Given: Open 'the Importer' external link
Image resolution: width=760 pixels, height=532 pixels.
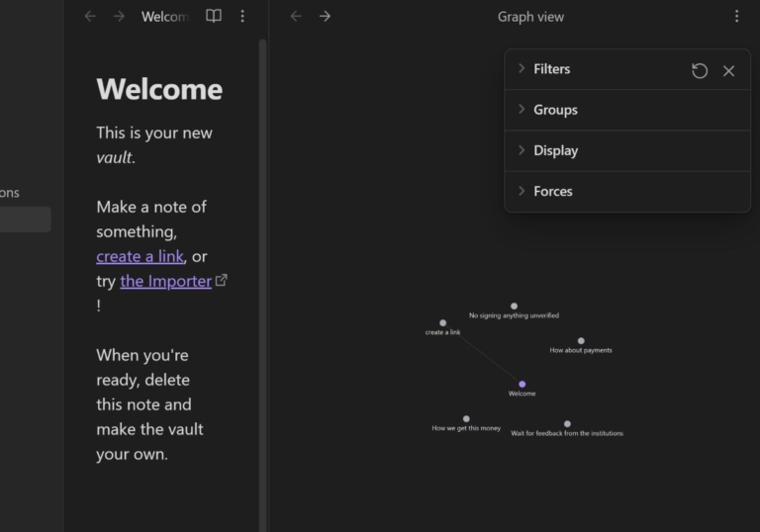Looking at the screenshot, I should click(x=165, y=281).
